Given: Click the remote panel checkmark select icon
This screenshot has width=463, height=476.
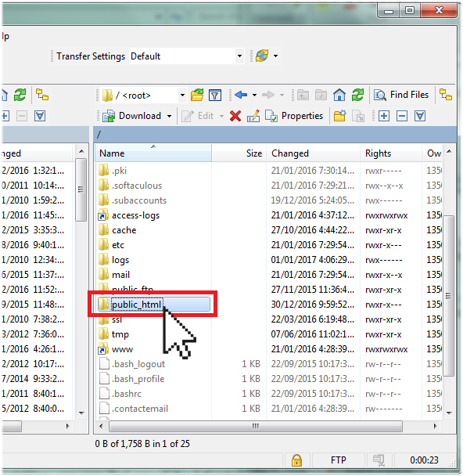Looking at the screenshot, I should click(420, 116).
